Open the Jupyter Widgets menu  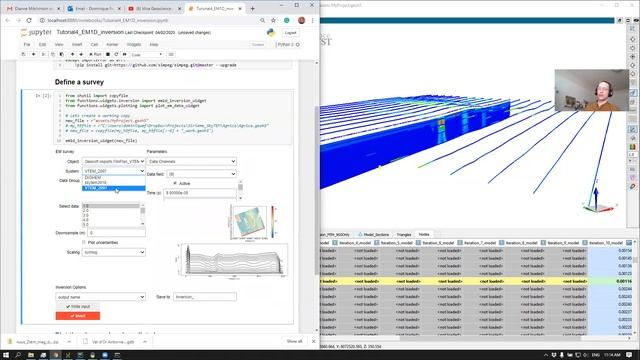click(x=134, y=44)
